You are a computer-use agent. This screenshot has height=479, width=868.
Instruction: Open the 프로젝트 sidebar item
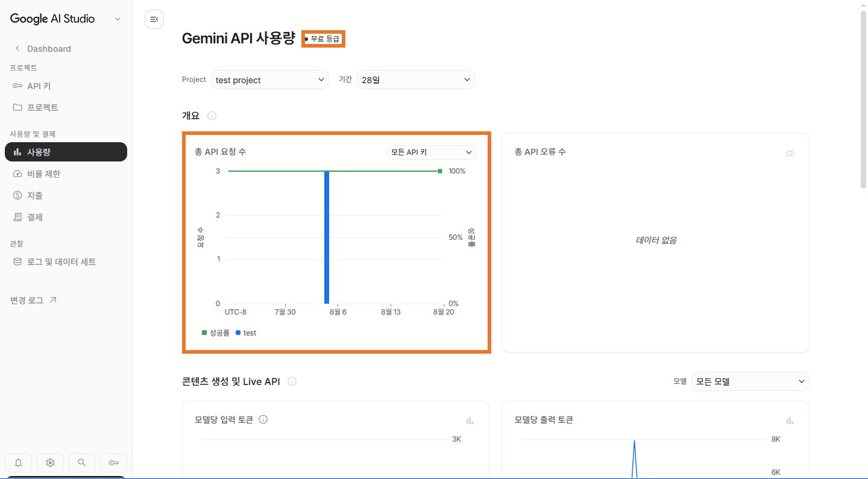[x=66, y=107]
